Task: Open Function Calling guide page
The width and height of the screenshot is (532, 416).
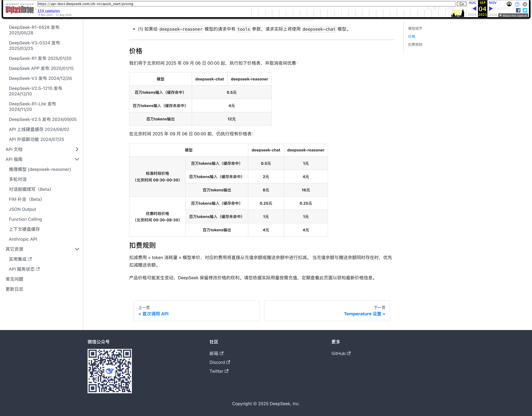Action: pos(25,219)
